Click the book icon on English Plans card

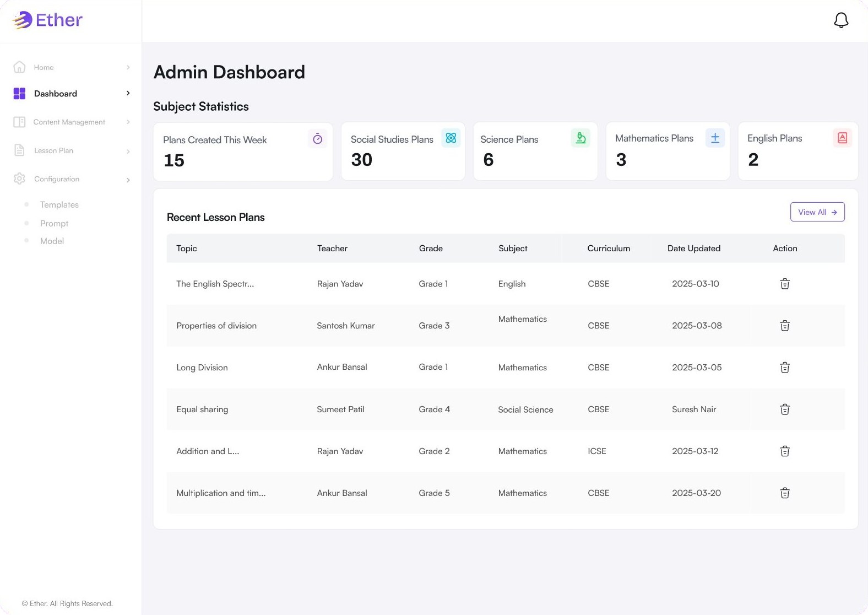click(x=842, y=138)
